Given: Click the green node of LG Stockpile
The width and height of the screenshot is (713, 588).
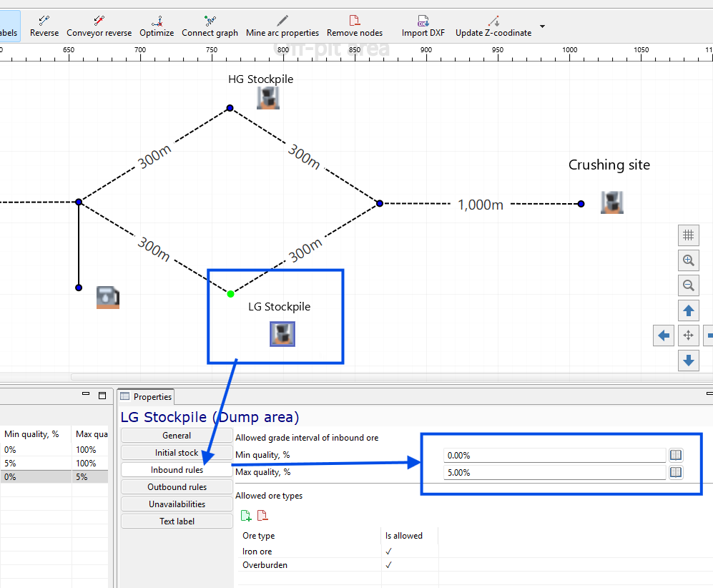Looking at the screenshot, I should tap(230, 294).
